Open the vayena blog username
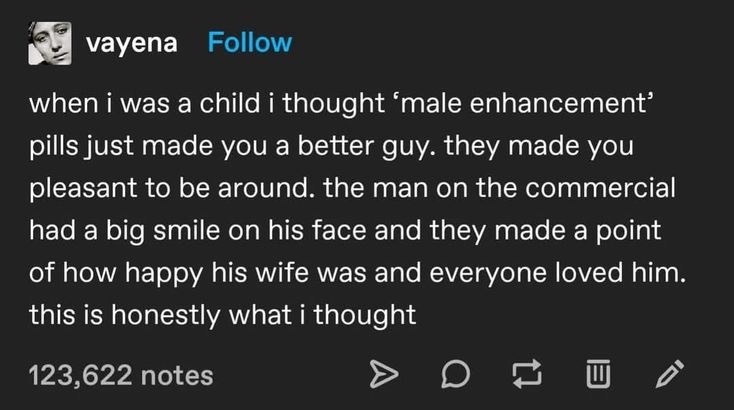Screen dimensions: 734x410 pos(131,44)
